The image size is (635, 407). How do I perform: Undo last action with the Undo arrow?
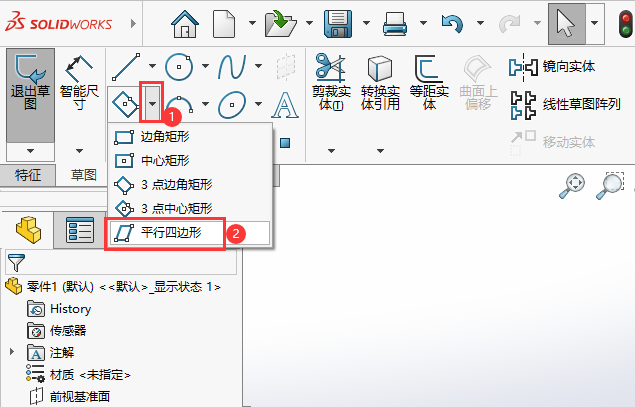(x=452, y=24)
